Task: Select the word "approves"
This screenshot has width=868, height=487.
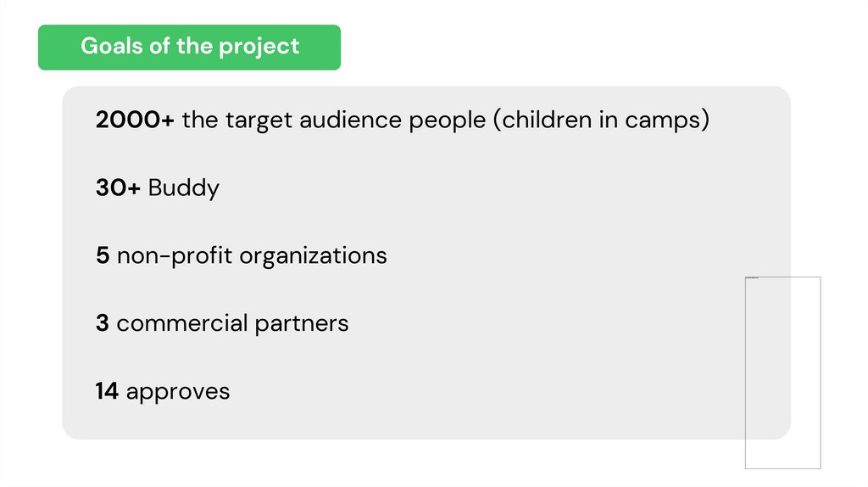Action: coord(178,392)
